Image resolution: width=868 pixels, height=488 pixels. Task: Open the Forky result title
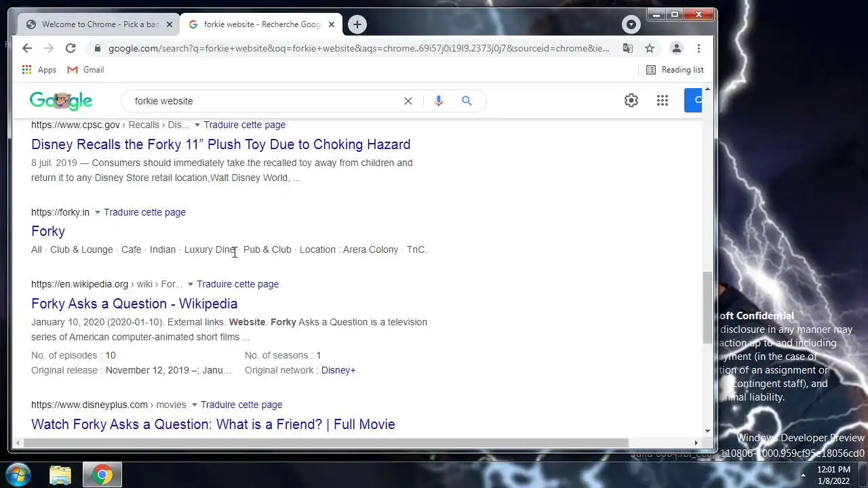48,231
